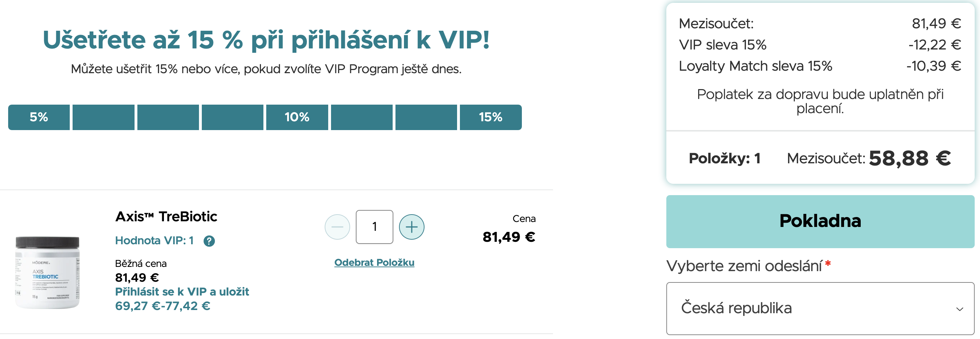
Task: Open the Axis TreBiotic product thumbnail
Action: pos(47,272)
